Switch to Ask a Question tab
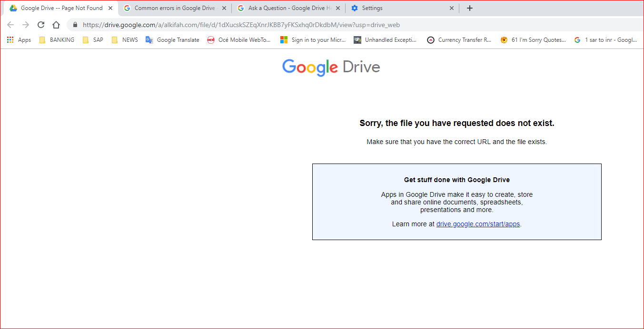644x329 pixels. tap(289, 8)
